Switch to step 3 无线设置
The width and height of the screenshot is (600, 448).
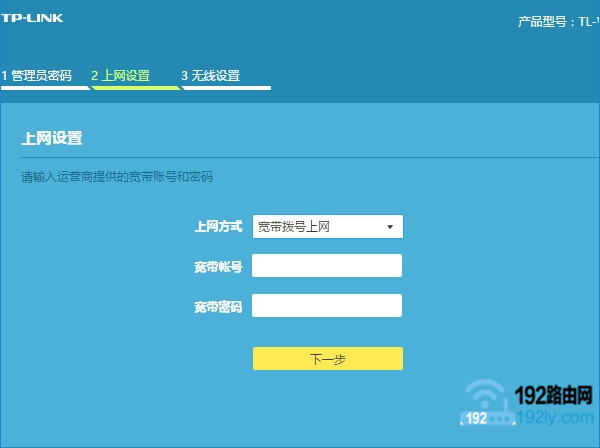click(210, 75)
